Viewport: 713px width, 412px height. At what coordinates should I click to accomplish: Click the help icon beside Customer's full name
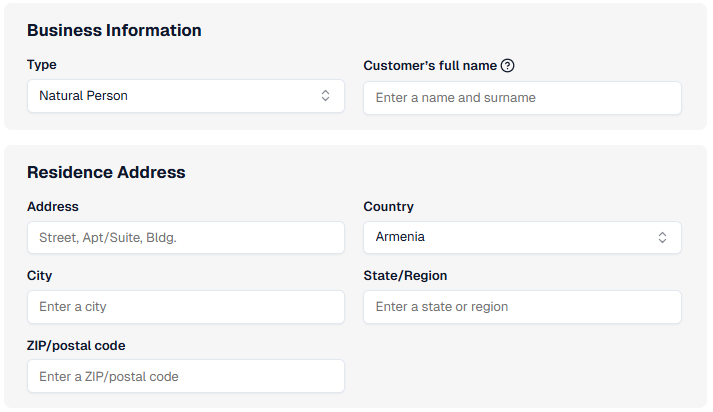coord(508,66)
